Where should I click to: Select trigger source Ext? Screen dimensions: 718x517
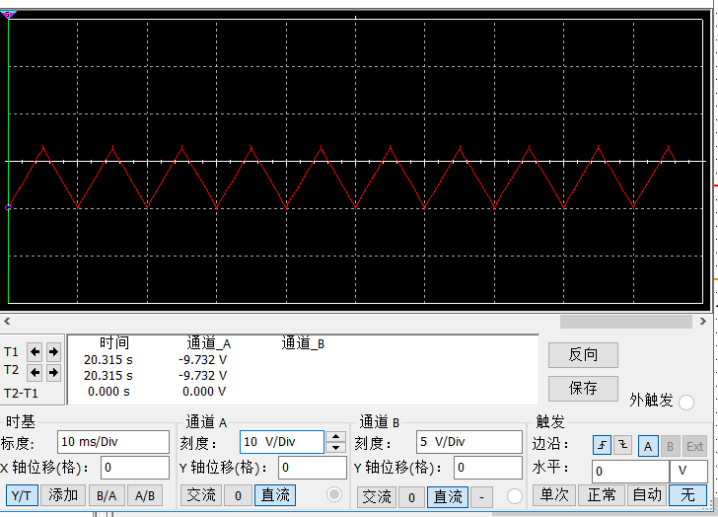click(x=695, y=446)
